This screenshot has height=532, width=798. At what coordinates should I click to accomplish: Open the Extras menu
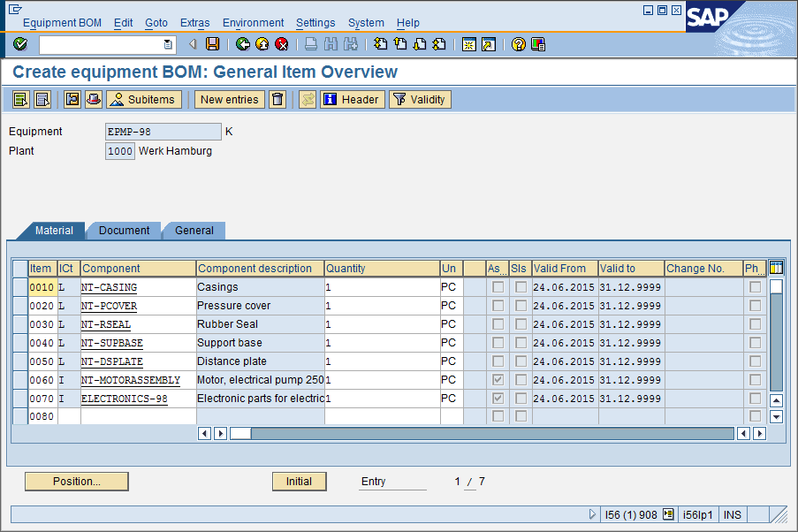[x=195, y=23]
